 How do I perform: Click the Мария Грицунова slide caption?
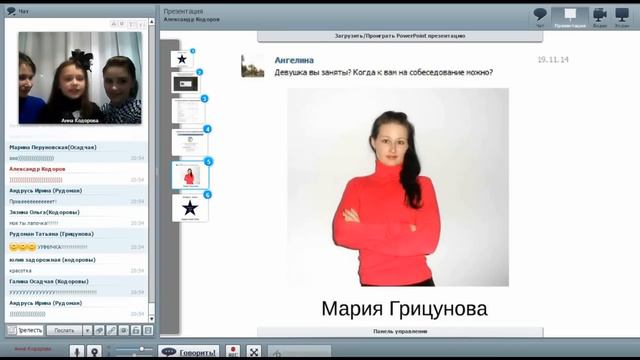[x=404, y=309]
